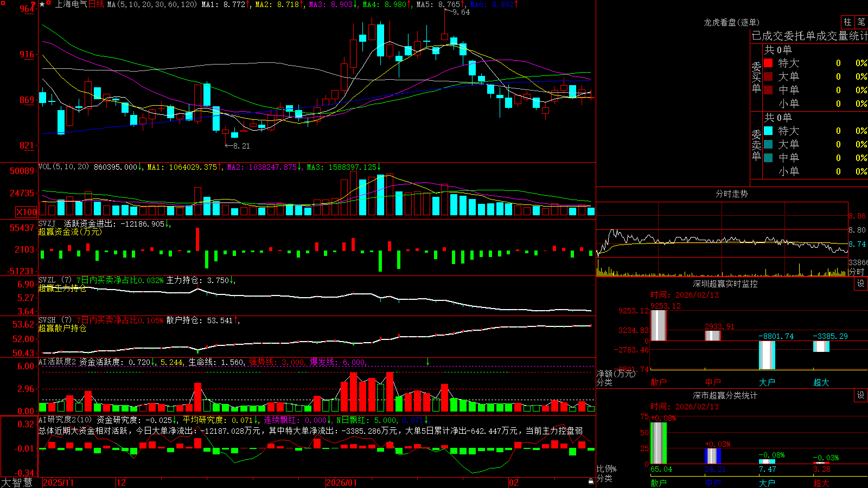The height and width of the screenshot is (488, 868).
Task: Click the 散户 bar in real-time monitor chart
Action: pyautogui.click(x=658, y=325)
